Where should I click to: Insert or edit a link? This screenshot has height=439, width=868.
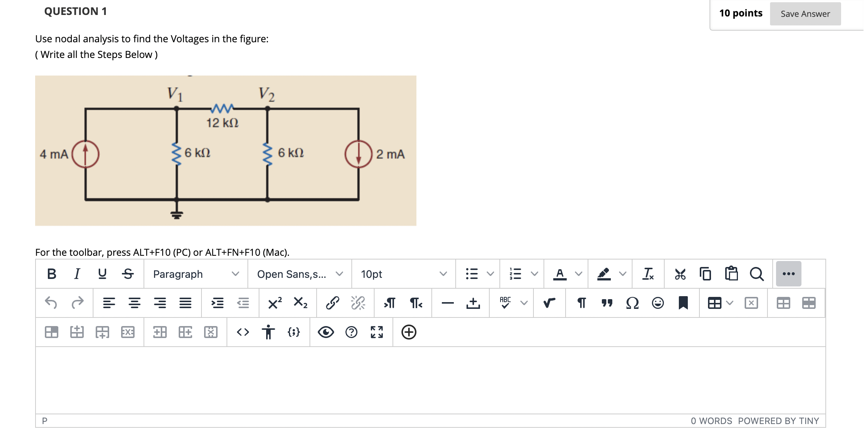click(x=333, y=303)
